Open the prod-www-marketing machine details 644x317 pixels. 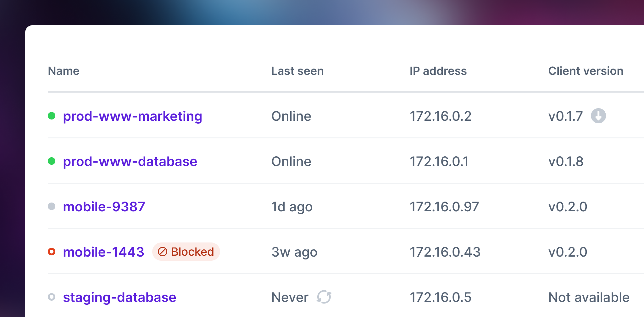(132, 116)
